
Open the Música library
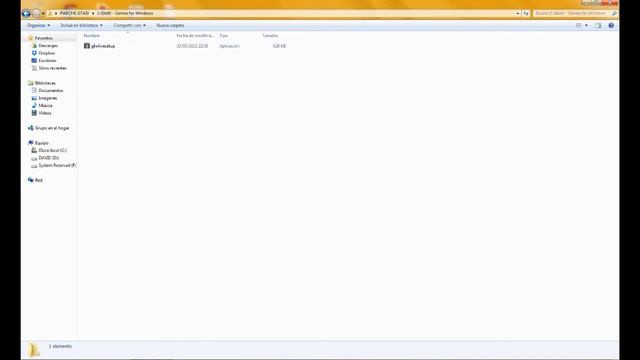(x=45, y=105)
